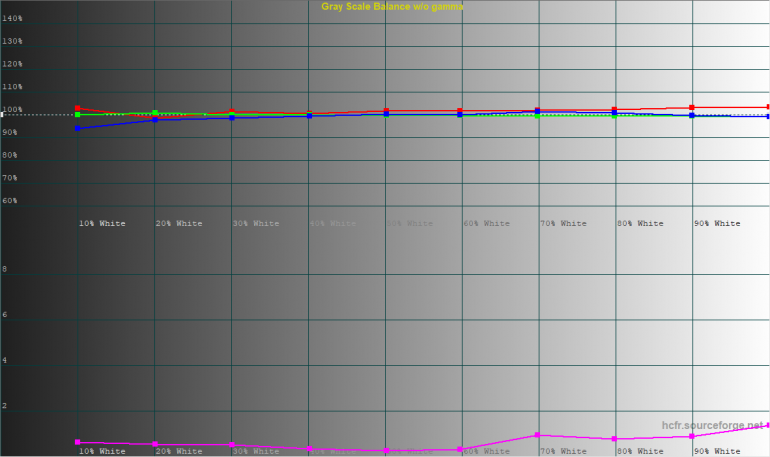Select the blue data point at 10% White
Viewport: 770px width, 457px height.
[x=78, y=128]
